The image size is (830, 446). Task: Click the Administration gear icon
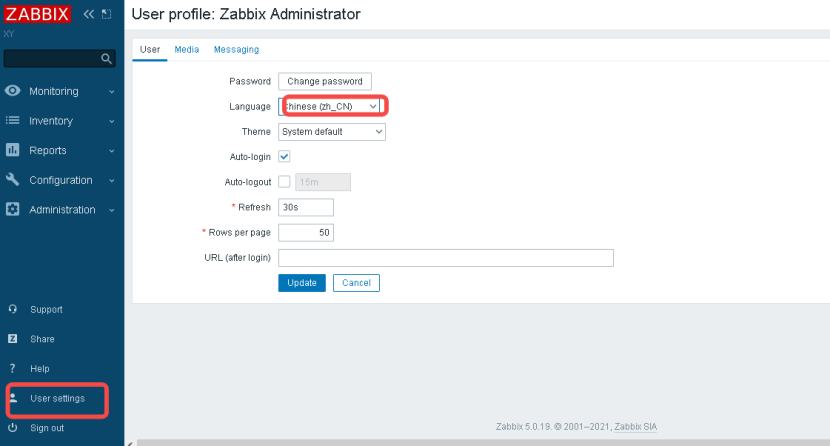(13, 209)
